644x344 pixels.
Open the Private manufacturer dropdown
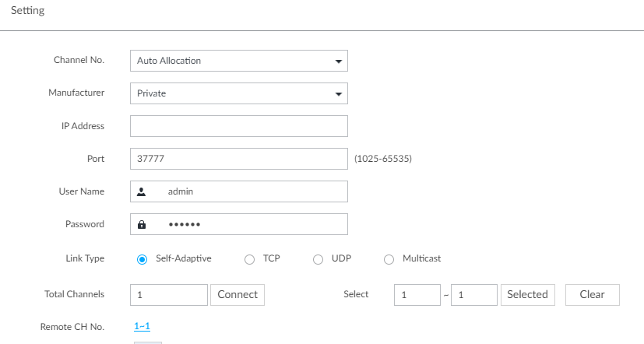tap(239, 93)
